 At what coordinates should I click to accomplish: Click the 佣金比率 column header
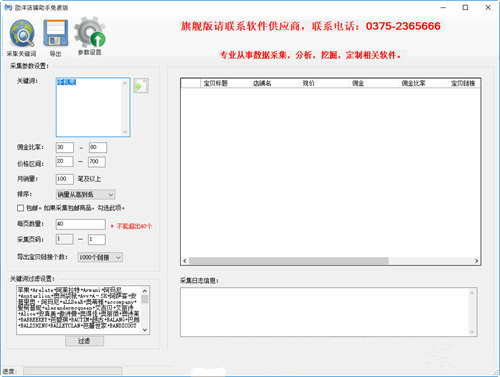pos(423,83)
